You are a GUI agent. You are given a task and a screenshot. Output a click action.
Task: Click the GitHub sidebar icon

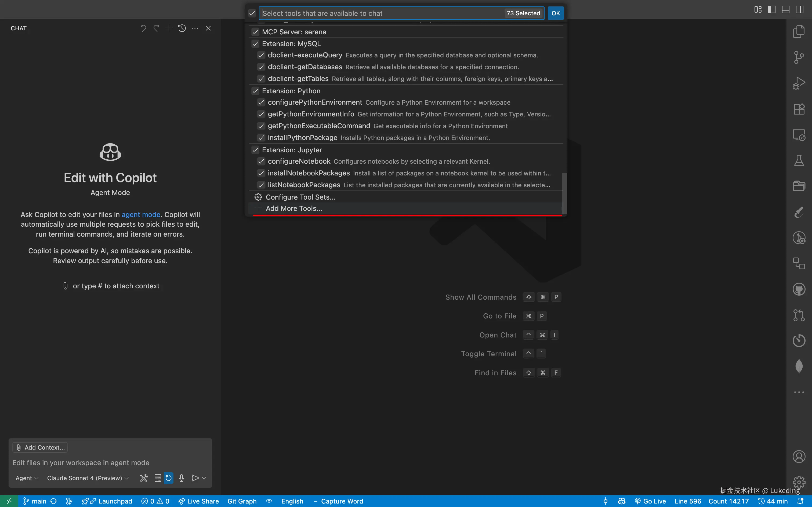click(799, 289)
